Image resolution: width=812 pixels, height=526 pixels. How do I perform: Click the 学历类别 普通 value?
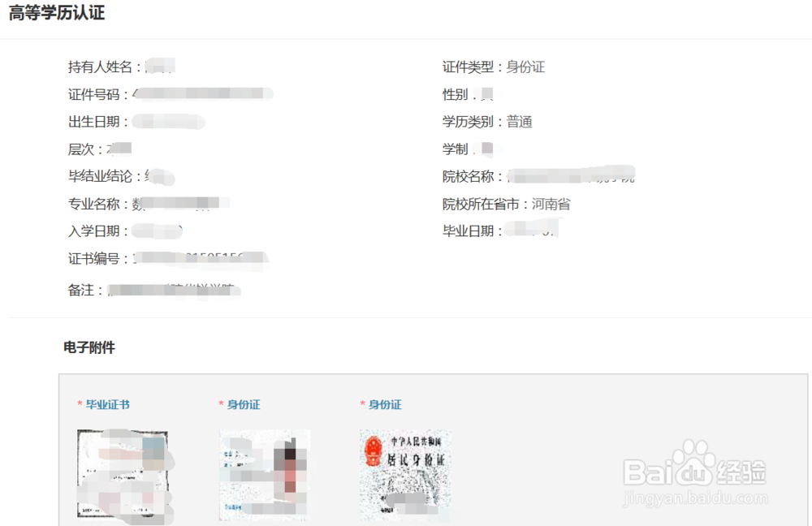520,122
